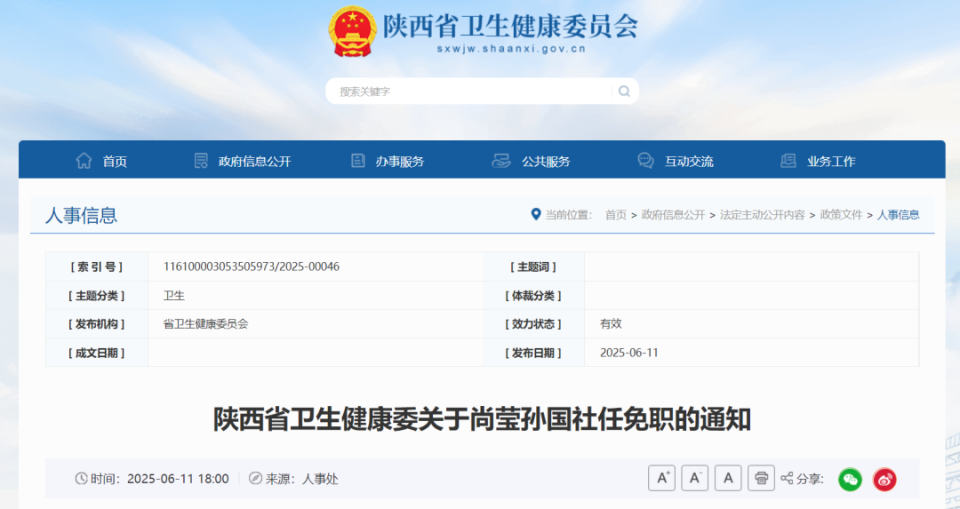Click the form icon beside 办事服务

click(358, 160)
